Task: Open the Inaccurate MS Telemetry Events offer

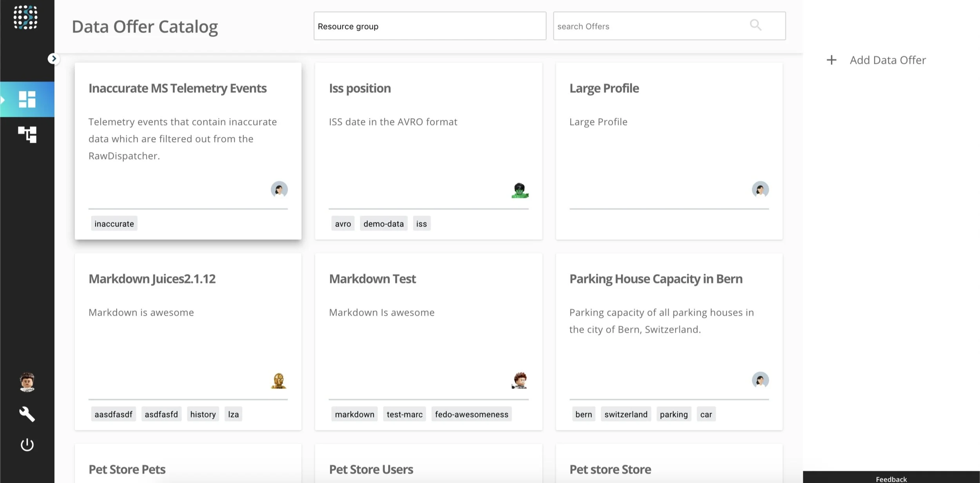Action: pyautogui.click(x=178, y=89)
